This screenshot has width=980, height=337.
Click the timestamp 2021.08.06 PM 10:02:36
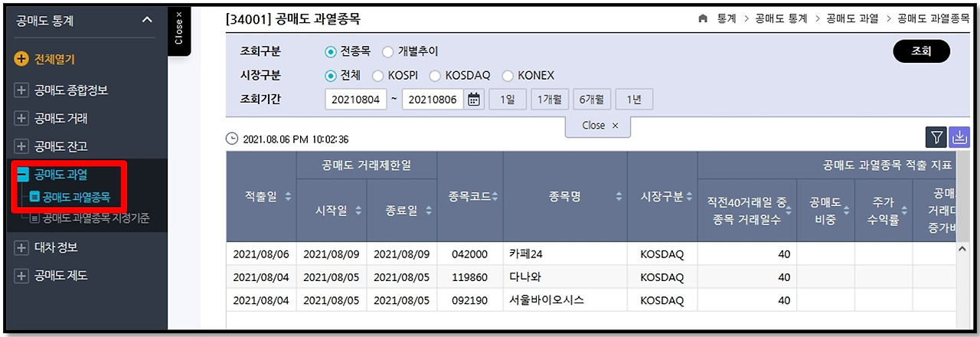click(296, 139)
